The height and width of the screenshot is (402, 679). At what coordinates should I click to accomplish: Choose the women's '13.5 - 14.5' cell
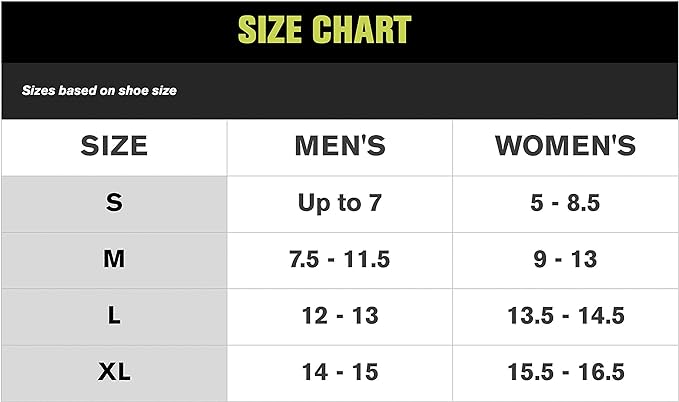click(x=565, y=316)
